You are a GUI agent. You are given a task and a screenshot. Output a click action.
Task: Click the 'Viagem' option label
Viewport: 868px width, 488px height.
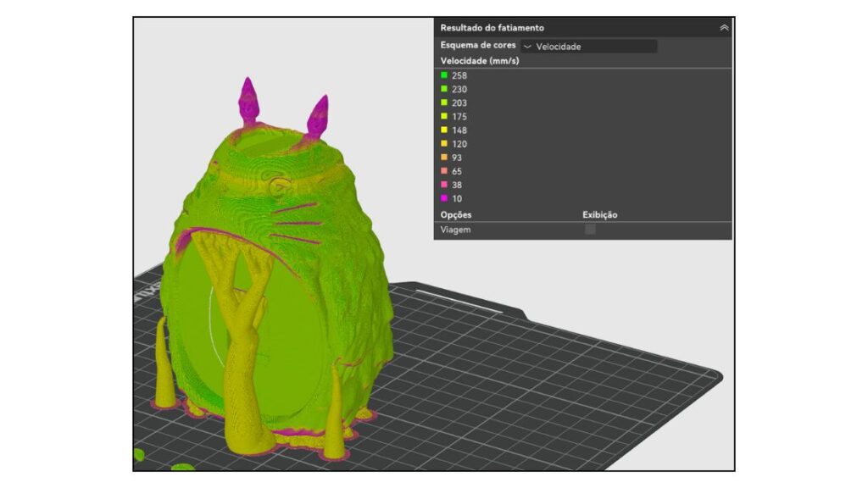[455, 230]
